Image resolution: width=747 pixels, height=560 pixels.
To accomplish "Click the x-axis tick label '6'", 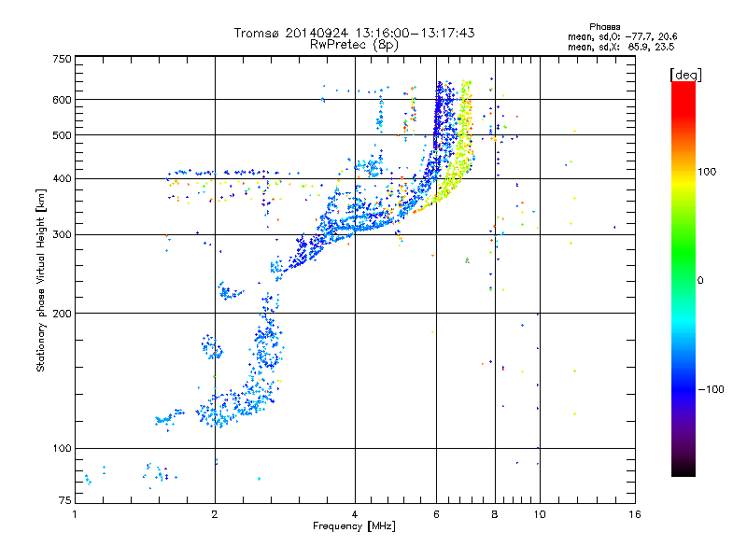I will point(436,514).
